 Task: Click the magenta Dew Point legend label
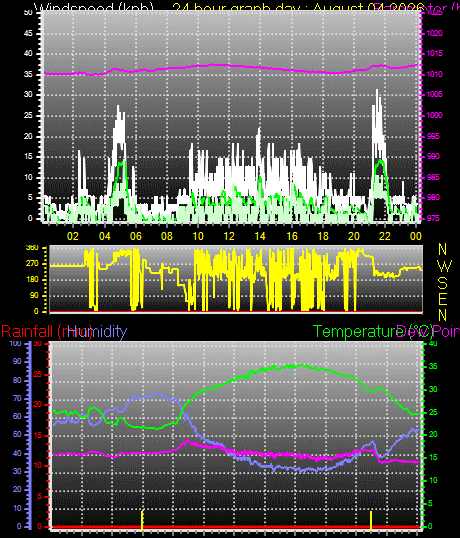click(x=428, y=332)
